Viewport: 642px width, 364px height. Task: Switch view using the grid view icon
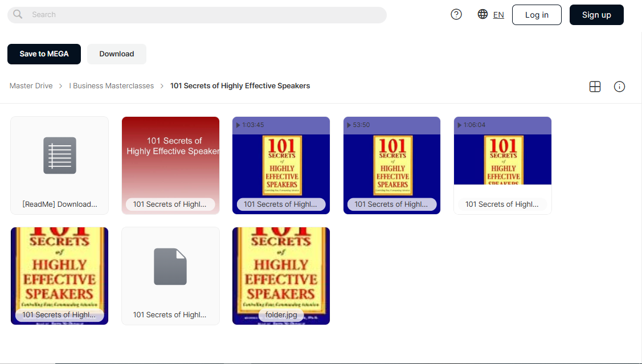coord(595,87)
